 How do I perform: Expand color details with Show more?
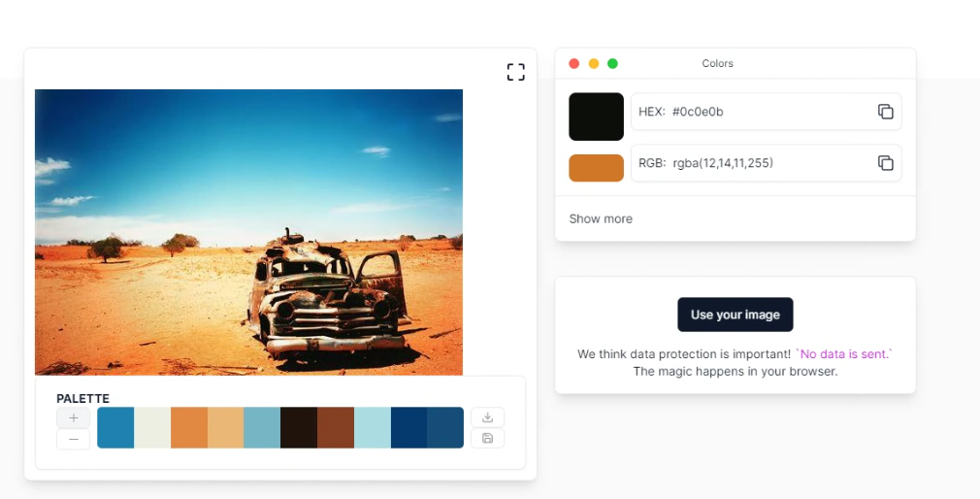pyautogui.click(x=601, y=219)
